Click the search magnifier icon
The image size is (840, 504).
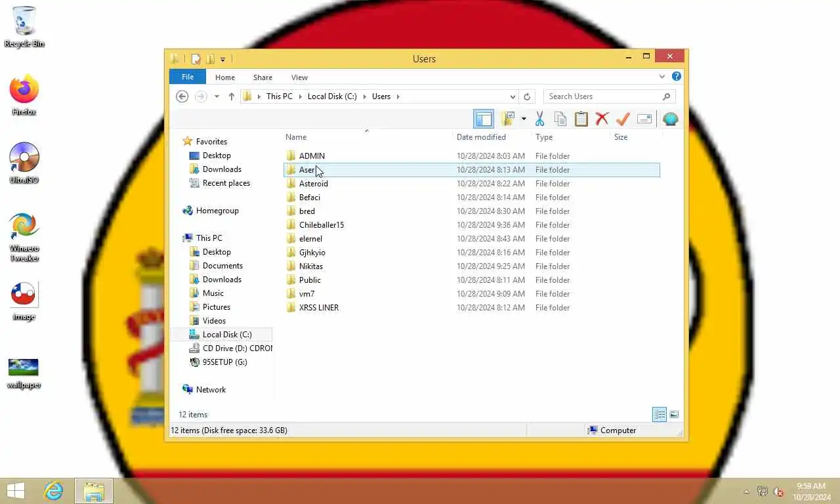click(667, 96)
